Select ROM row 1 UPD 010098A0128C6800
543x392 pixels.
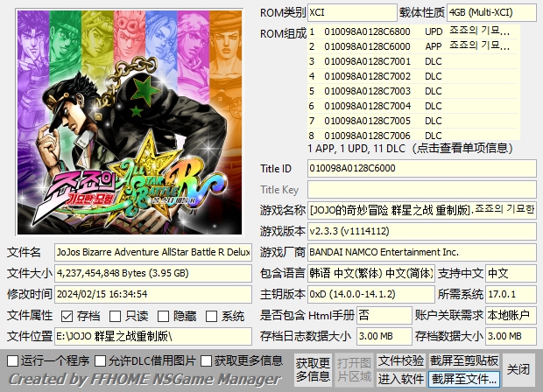tap(413, 31)
